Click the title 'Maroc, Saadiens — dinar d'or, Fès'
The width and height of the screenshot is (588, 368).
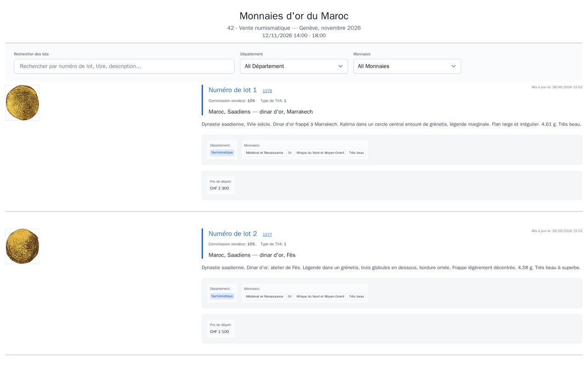click(252, 255)
